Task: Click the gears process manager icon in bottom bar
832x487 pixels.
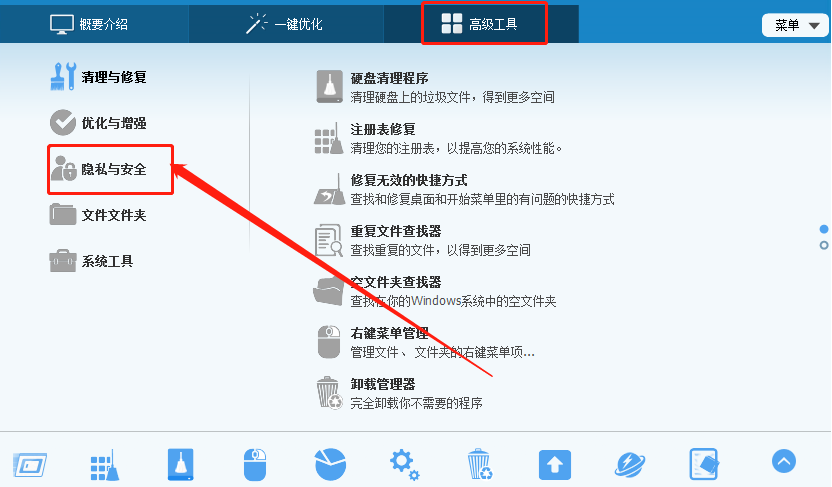Action: [404, 464]
